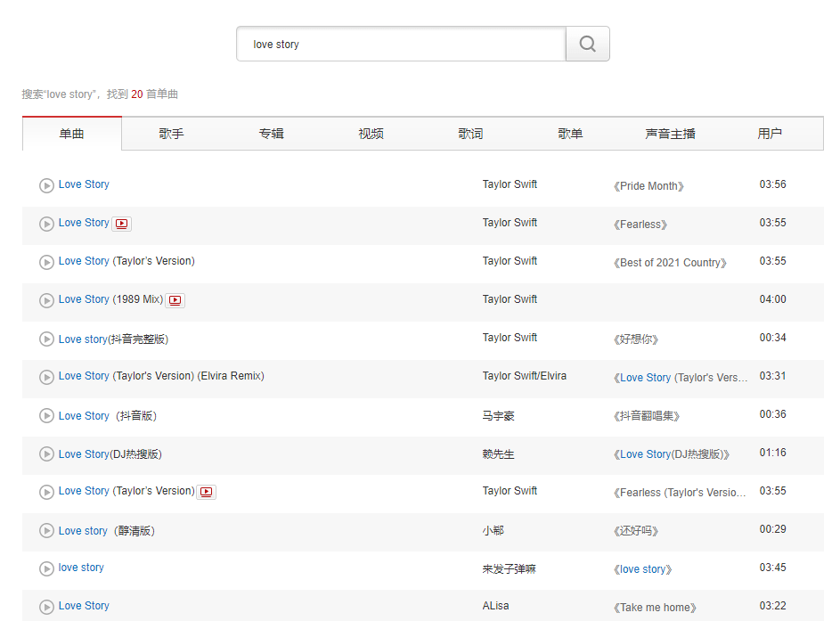
Task: Open MV icon for Fearless Taylor's Version song
Action: click(x=207, y=492)
